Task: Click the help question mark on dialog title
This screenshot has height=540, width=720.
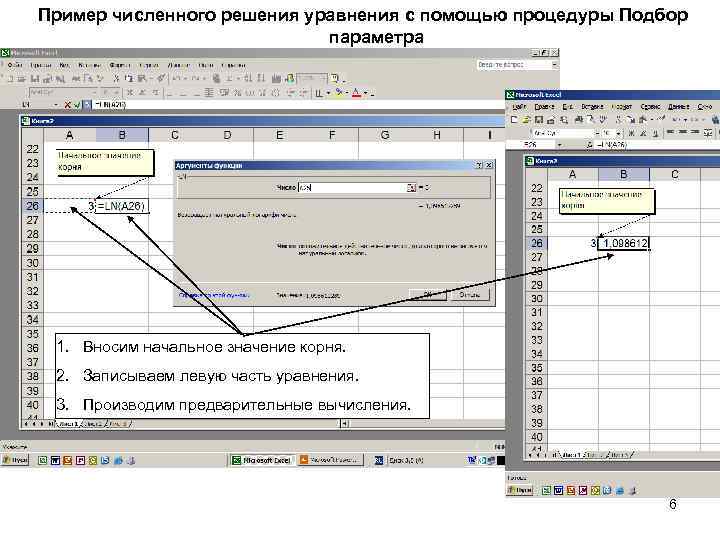Action: 479,165
